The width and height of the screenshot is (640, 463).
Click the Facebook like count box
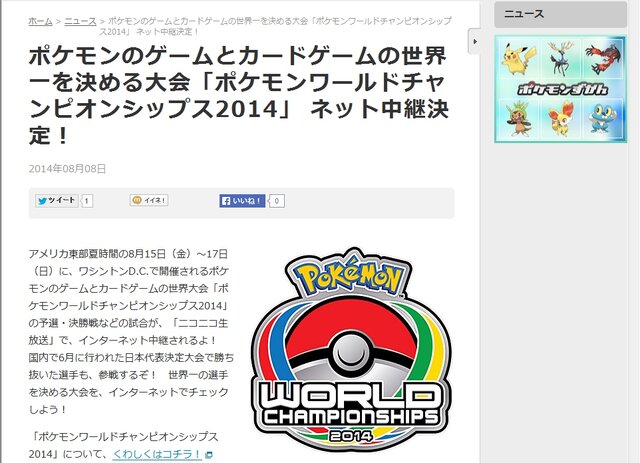pos(277,201)
